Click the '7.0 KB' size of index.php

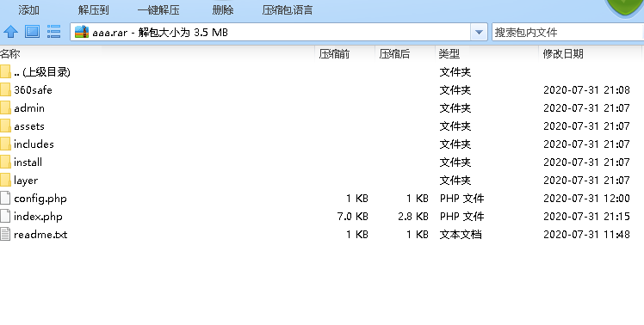point(353,217)
